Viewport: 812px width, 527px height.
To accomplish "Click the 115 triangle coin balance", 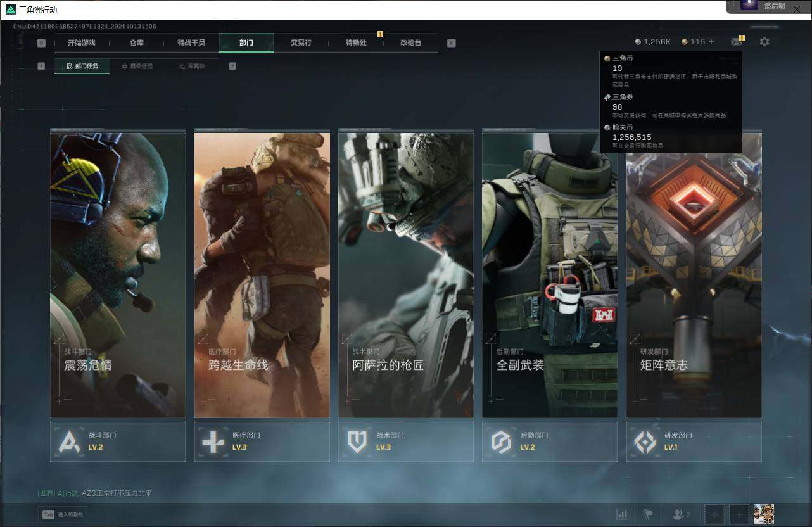I will pyautogui.click(x=694, y=42).
